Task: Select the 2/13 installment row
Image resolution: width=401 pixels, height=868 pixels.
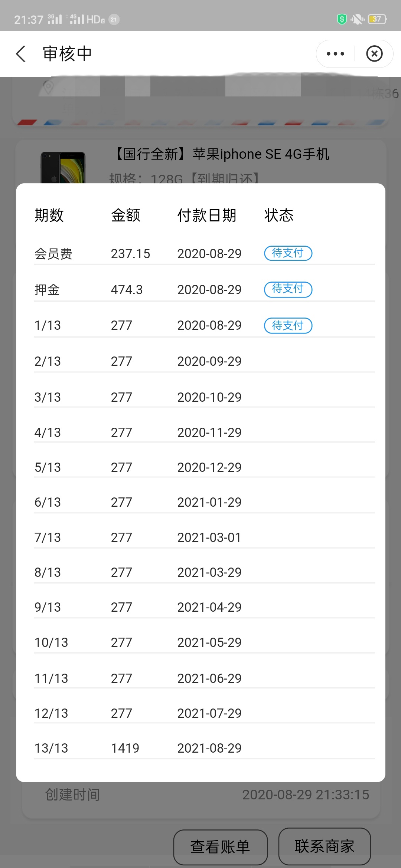Action: [204, 361]
